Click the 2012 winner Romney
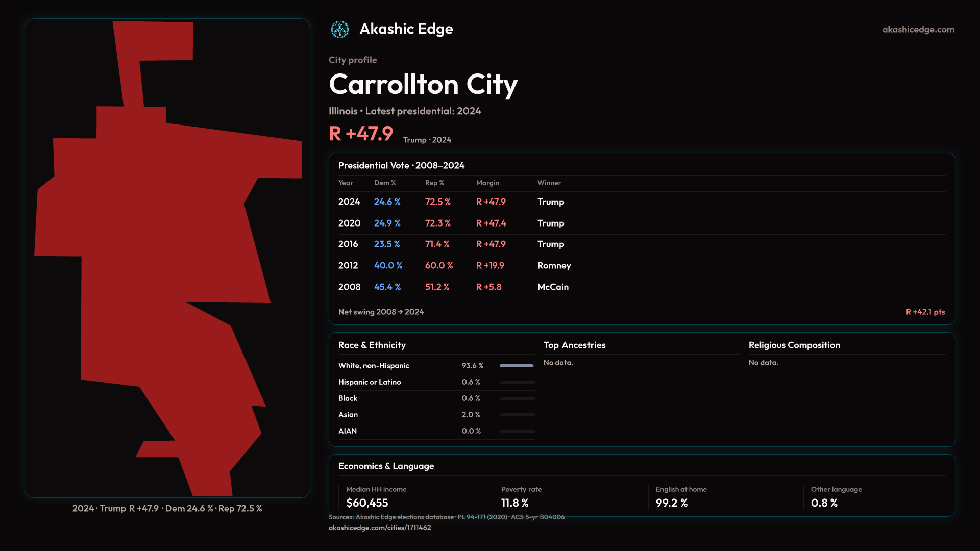 (554, 266)
